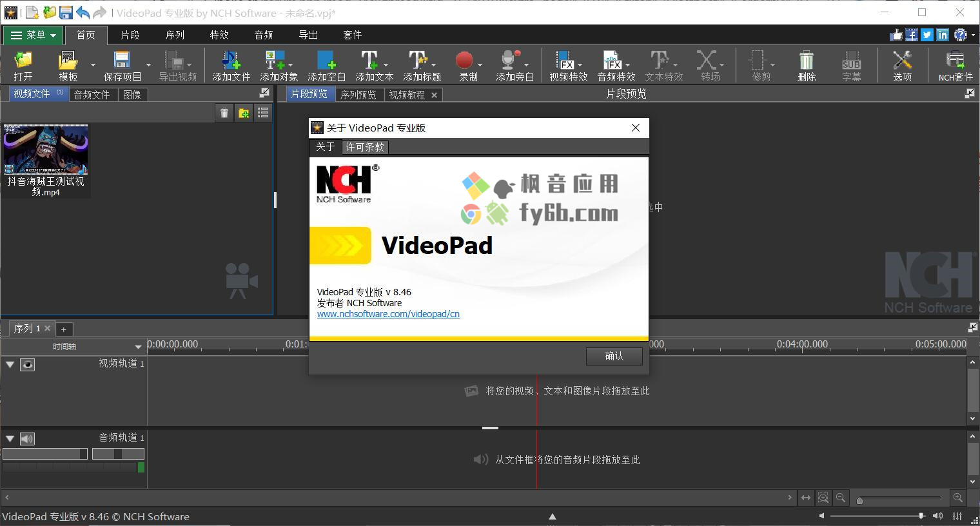Click 确认 button in About dialog

tap(614, 356)
